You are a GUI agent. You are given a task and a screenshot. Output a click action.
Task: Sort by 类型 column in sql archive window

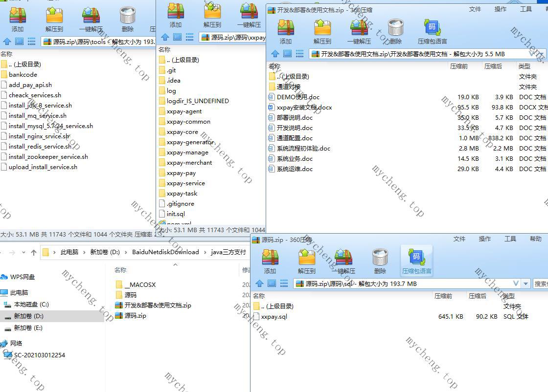pyautogui.click(x=509, y=296)
